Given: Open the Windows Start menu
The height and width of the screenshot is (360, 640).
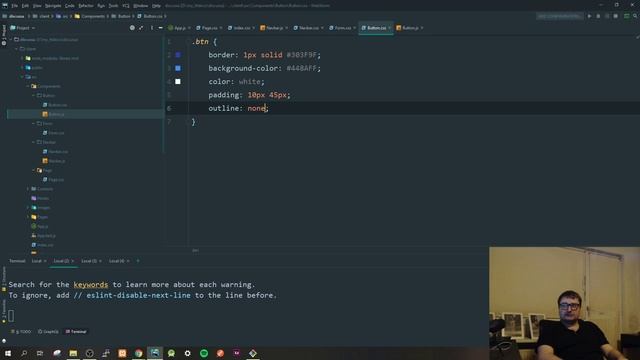Looking at the screenshot, I should point(8,353).
